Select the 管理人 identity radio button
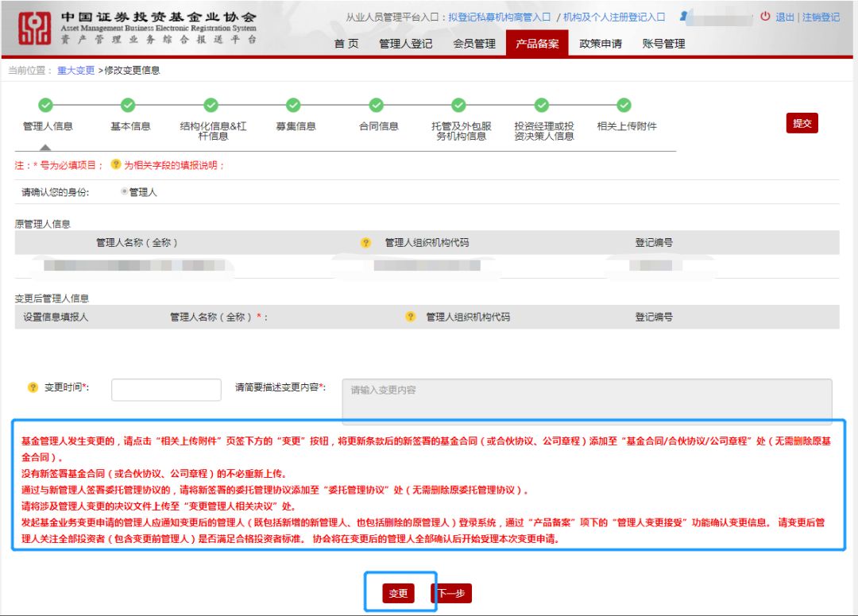 (124, 191)
